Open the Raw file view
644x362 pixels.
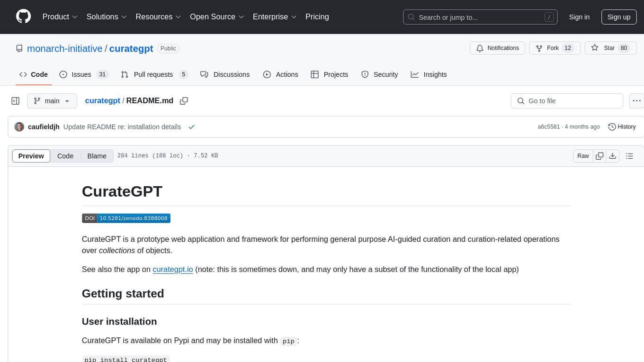[583, 156]
